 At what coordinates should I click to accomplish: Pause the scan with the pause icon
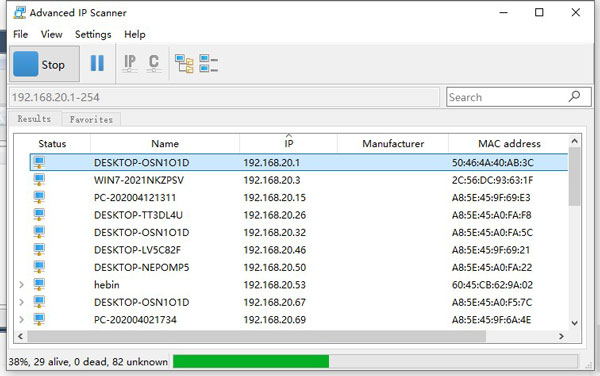tap(97, 63)
